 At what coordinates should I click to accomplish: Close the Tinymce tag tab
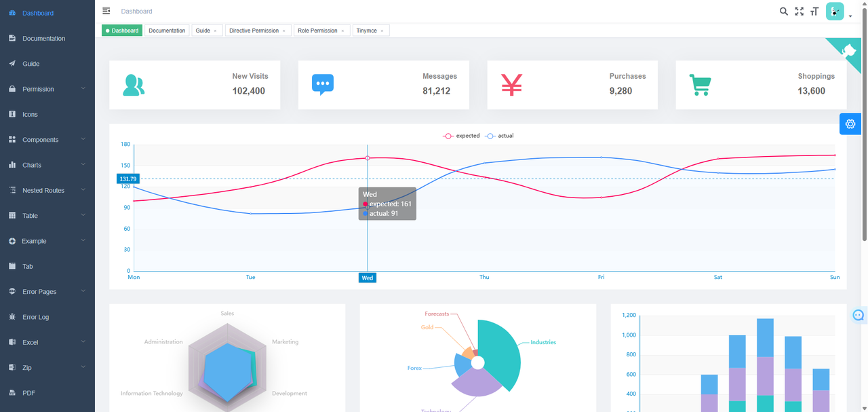(382, 31)
